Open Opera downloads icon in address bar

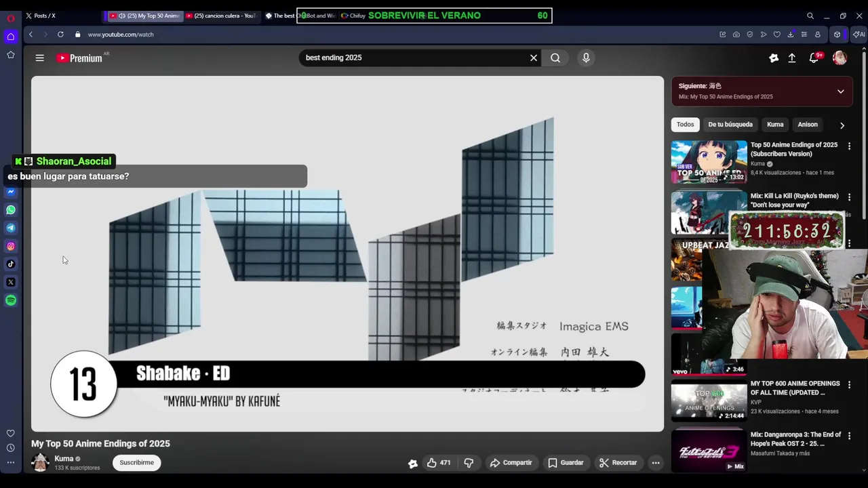[x=791, y=35]
